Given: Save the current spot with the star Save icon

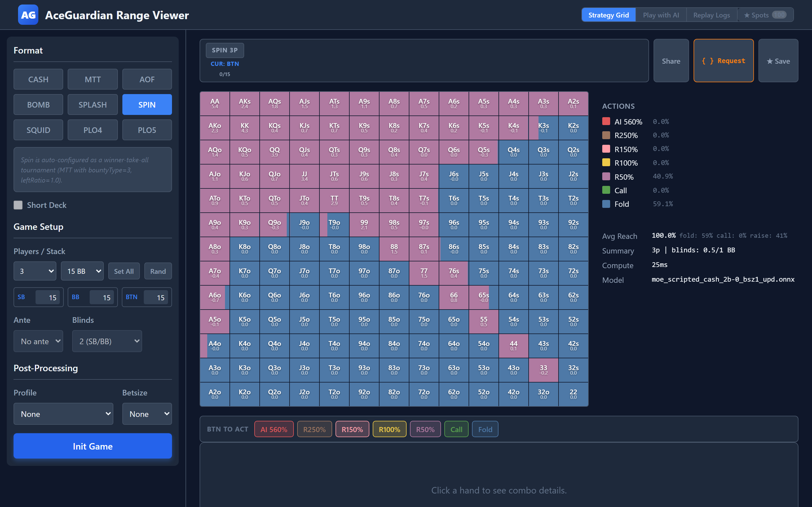Looking at the screenshot, I should [x=778, y=61].
